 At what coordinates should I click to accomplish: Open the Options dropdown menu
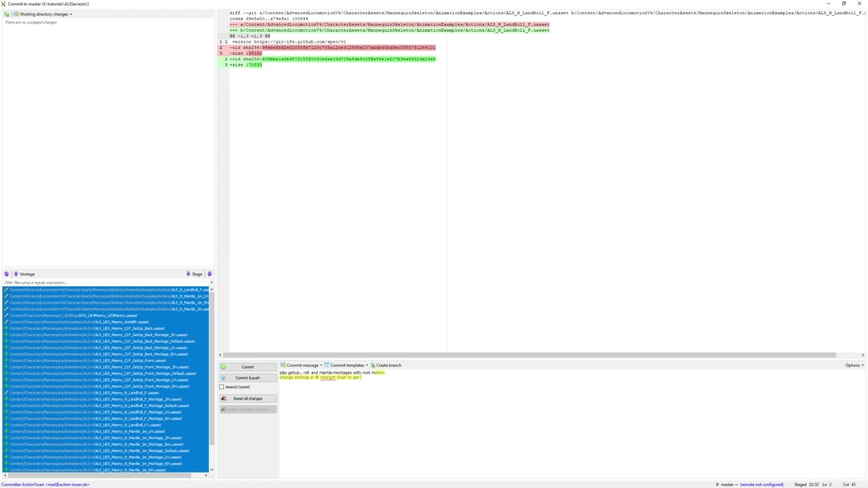coord(854,365)
